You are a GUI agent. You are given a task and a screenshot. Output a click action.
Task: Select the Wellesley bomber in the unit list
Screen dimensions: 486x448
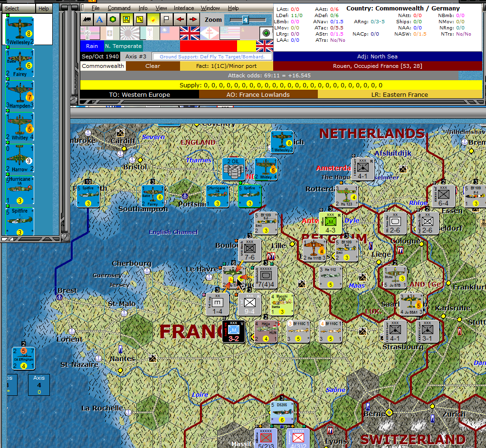click(x=20, y=31)
